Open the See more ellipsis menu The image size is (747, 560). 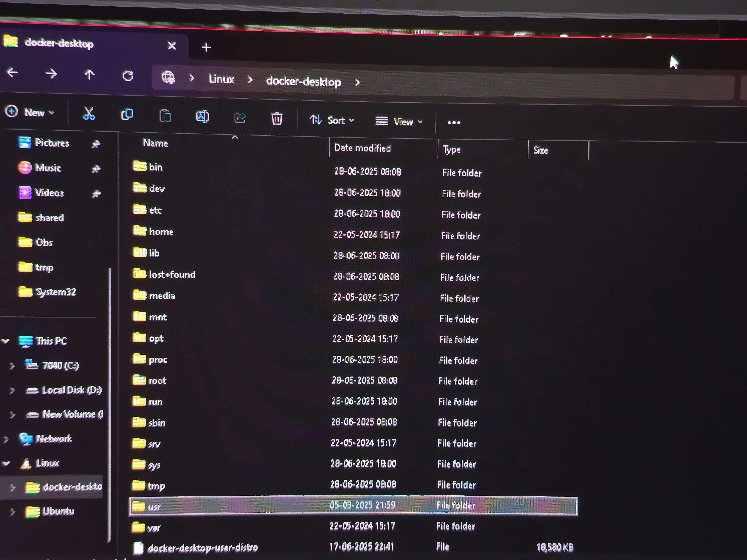click(454, 122)
